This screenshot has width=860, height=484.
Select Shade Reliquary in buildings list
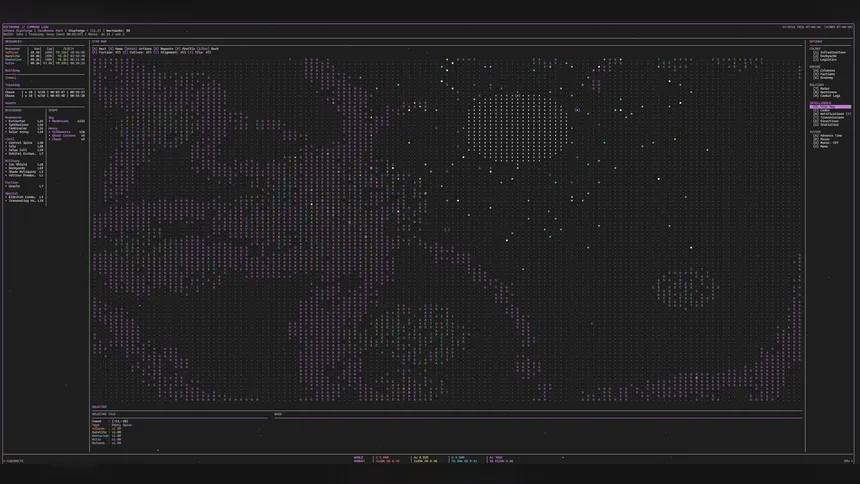(x=24, y=172)
